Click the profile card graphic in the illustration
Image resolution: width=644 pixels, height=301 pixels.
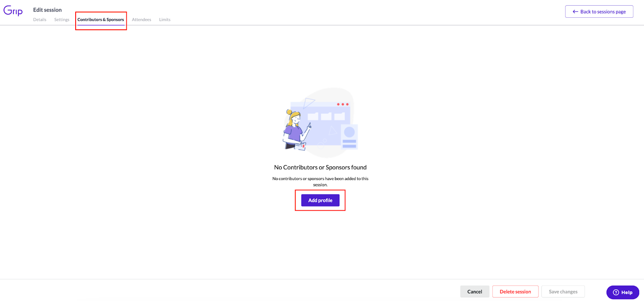pos(349,137)
